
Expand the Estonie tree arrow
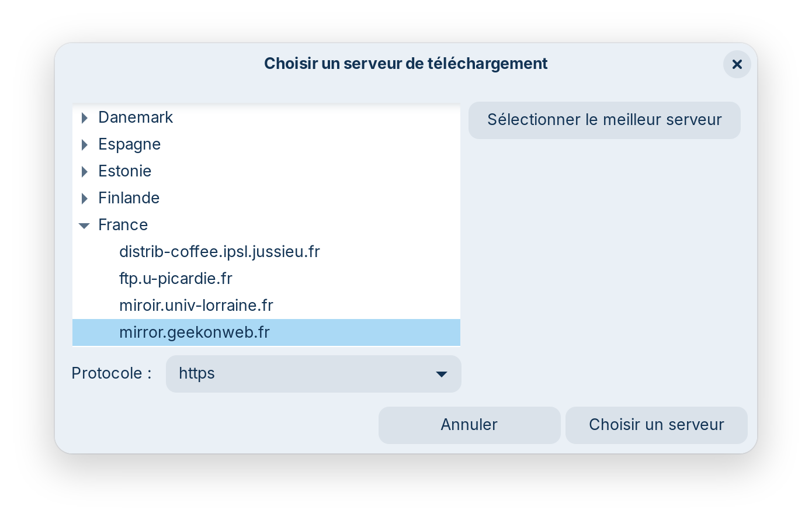(85, 172)
